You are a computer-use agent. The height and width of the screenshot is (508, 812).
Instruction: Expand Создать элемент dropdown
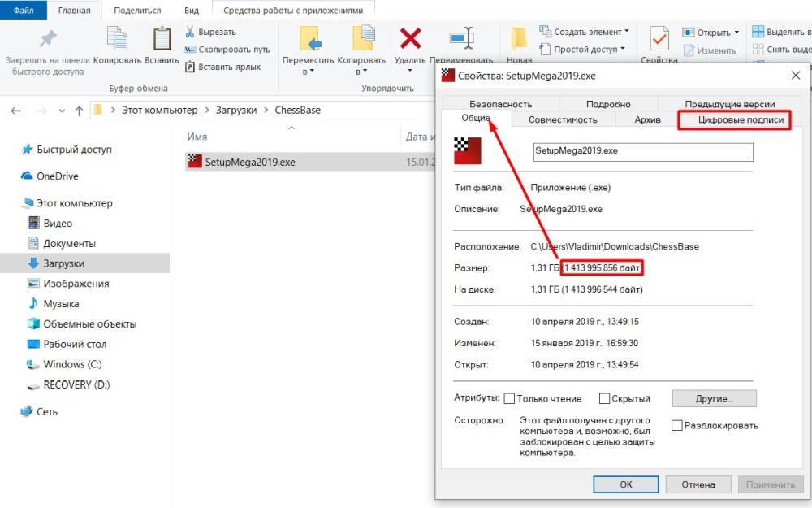627,31
